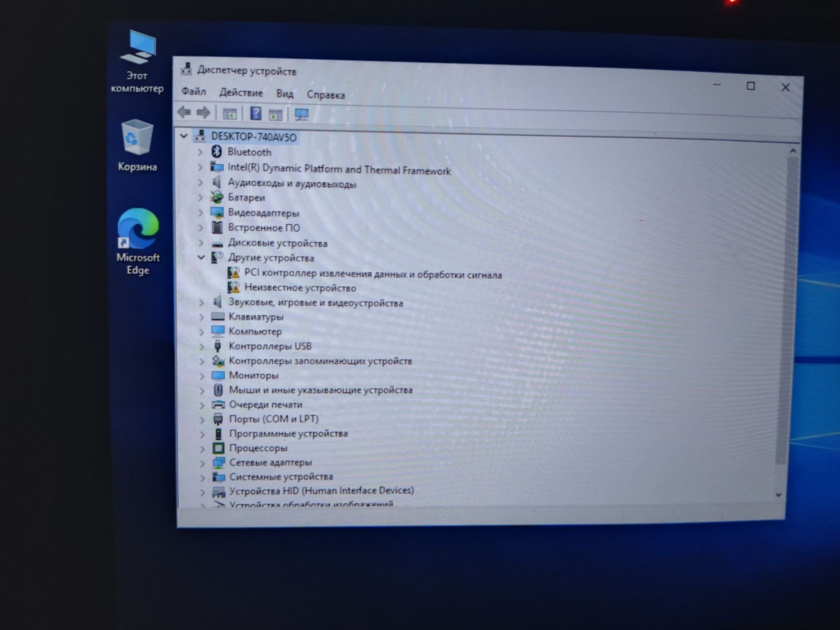Screen dimensions: 840x630
Task: Select Аудиовходы и аудиовыходы row
Action: click(292, 183)
